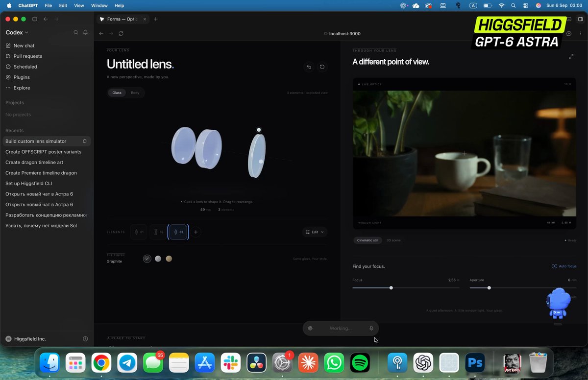Choose the gold finish swatch
This screenshot has width=588, height=380.
pos(169,259)
